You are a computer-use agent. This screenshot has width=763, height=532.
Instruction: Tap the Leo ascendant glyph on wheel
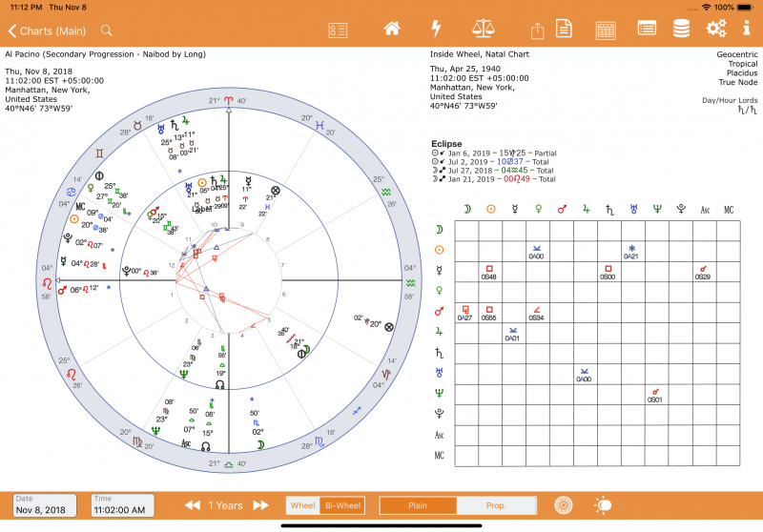47,283
